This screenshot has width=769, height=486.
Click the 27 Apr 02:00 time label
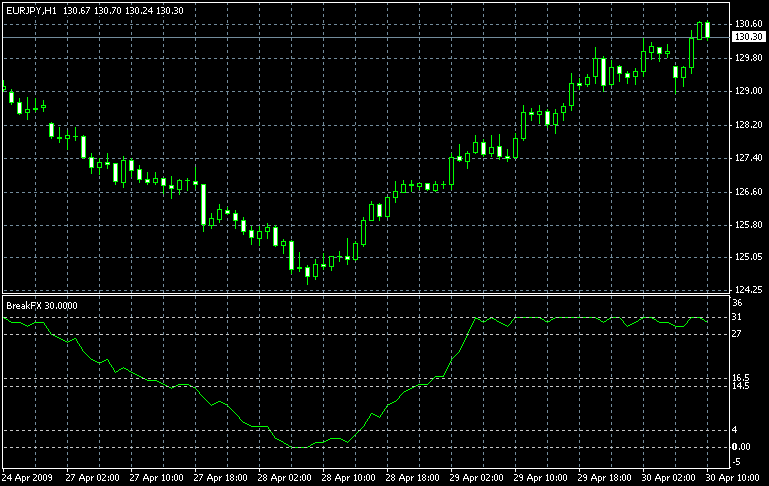tap(93, 478)
